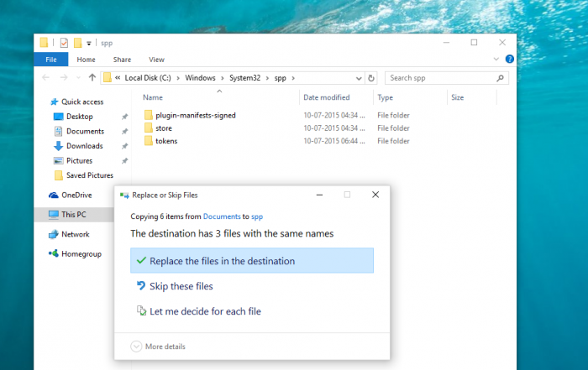
Task: Choose Skip these files option
Action: tap(175, 286)
